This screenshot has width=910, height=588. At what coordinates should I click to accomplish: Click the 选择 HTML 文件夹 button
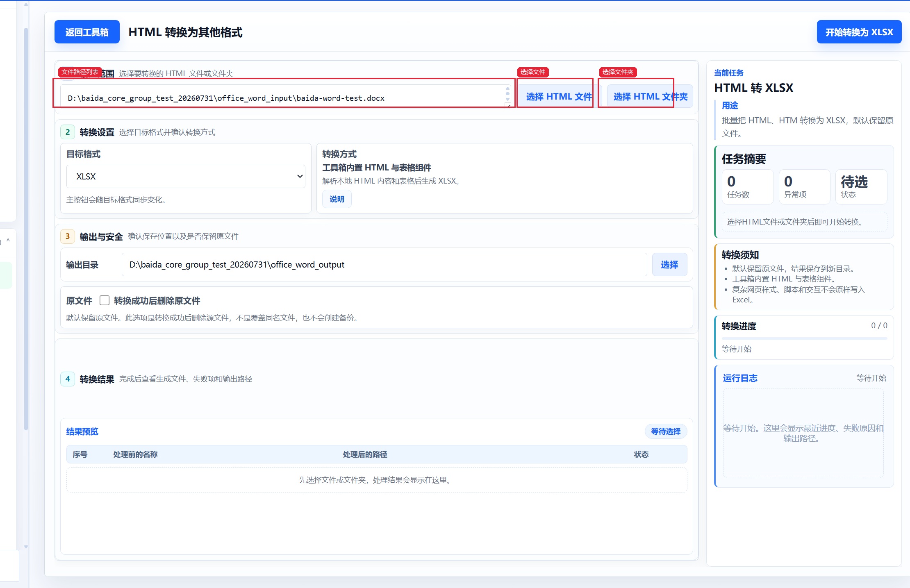click(x=650, y=96)
